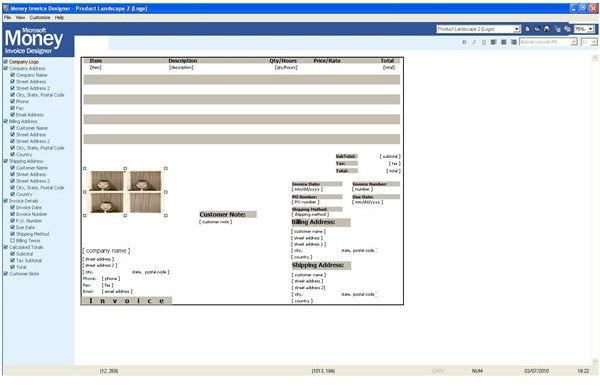
Task: Toggle Italic text formatting
Action: point(474,42)
